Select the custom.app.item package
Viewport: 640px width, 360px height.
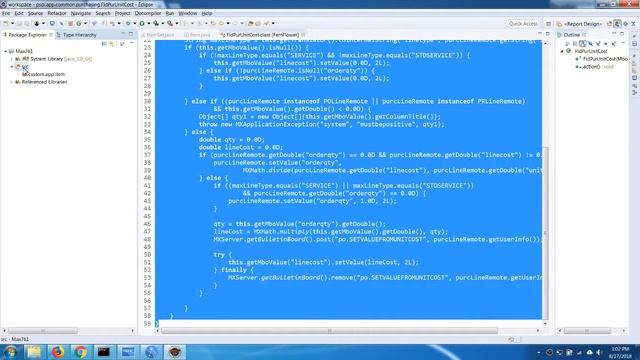point(44,74)
